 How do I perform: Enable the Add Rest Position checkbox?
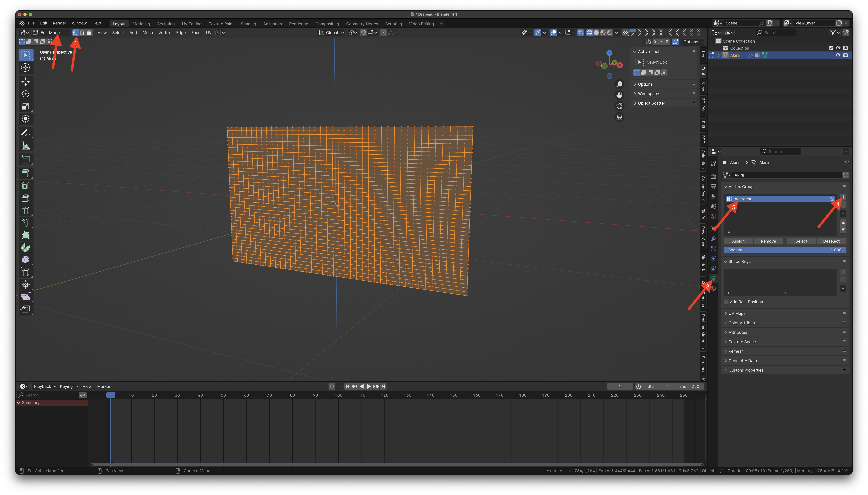[726, 302]
